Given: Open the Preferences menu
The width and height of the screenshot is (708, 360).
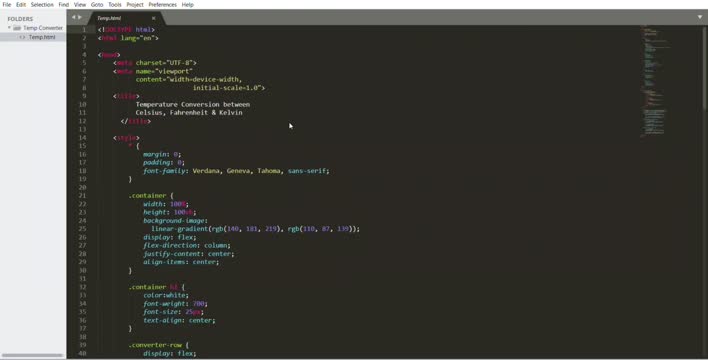Looking at the screenshot, I should pyautogui.click(x=163, y=5).
